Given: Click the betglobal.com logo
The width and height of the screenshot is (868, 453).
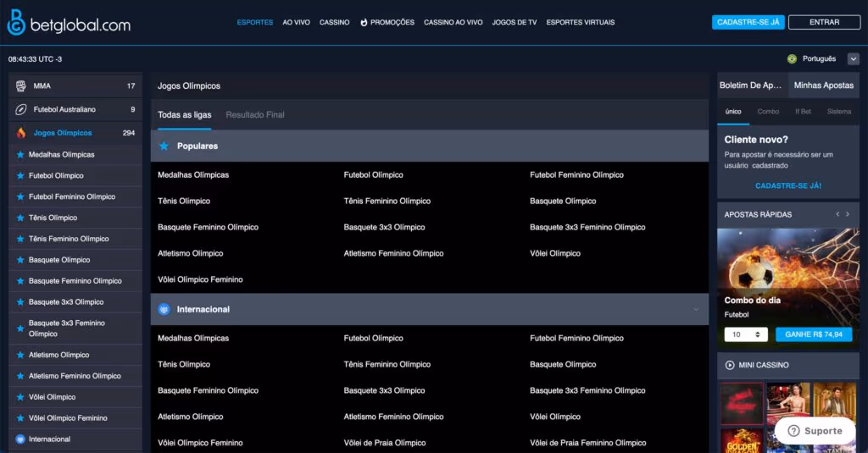Looking at the screenshot, I should point(69,25).
